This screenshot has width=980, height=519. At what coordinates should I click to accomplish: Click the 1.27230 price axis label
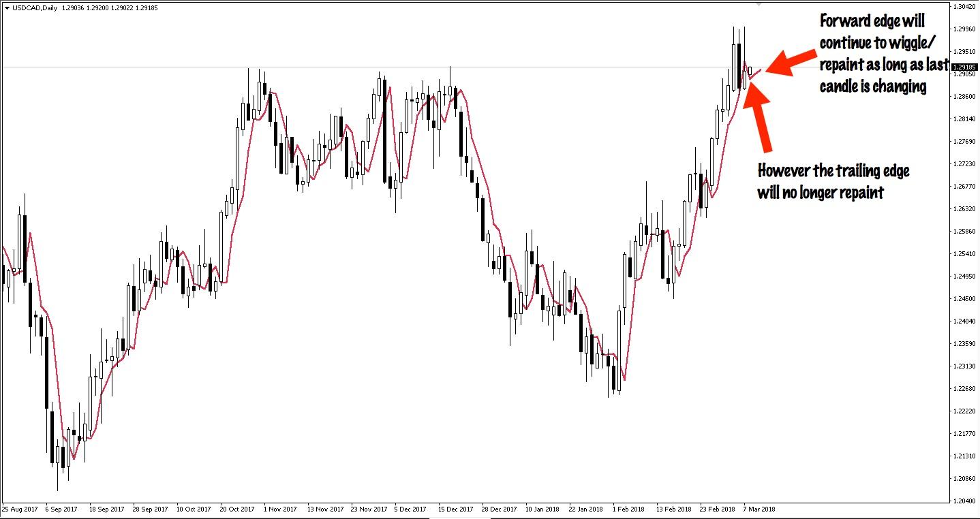click(x=966, y=163)
